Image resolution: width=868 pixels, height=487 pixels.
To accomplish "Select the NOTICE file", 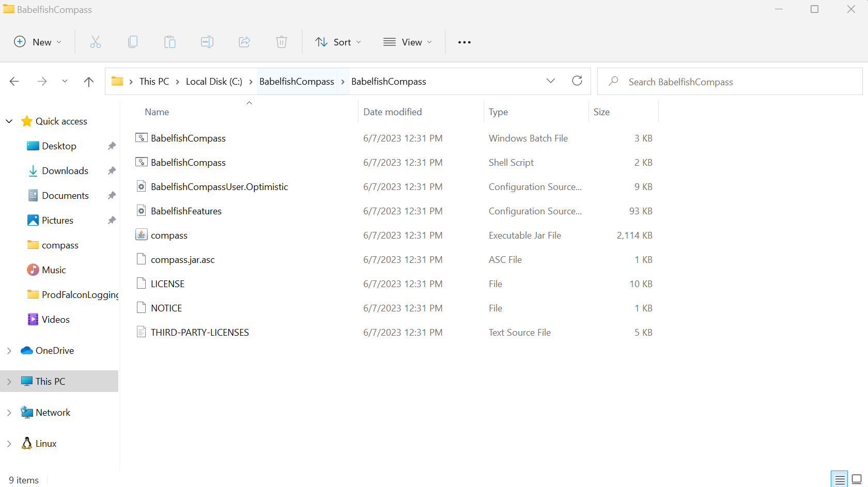I will coord(166,308).
